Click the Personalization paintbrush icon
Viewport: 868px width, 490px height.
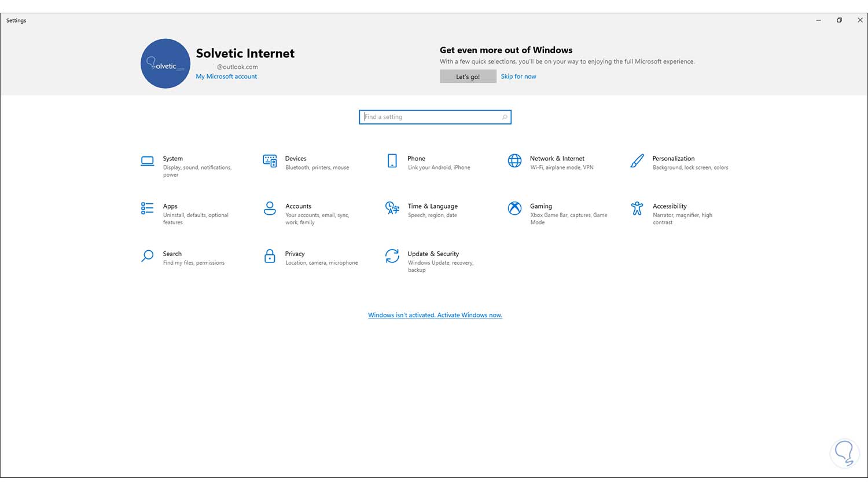[637, 161]
